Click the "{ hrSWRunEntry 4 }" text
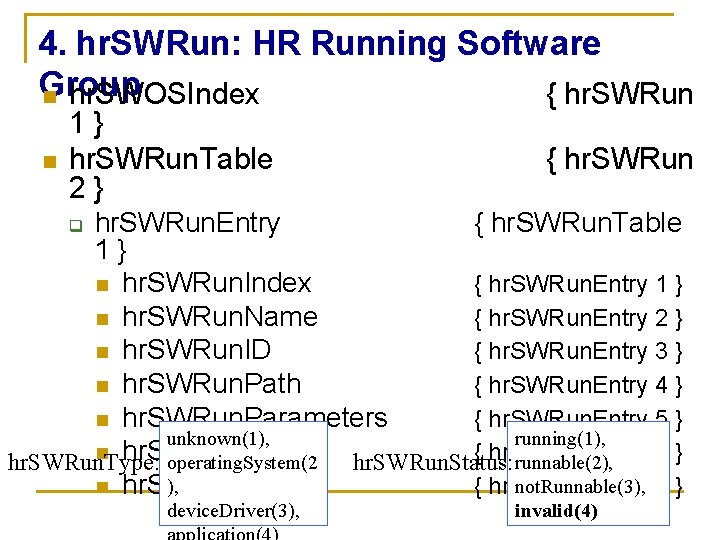 pos(578,386)
